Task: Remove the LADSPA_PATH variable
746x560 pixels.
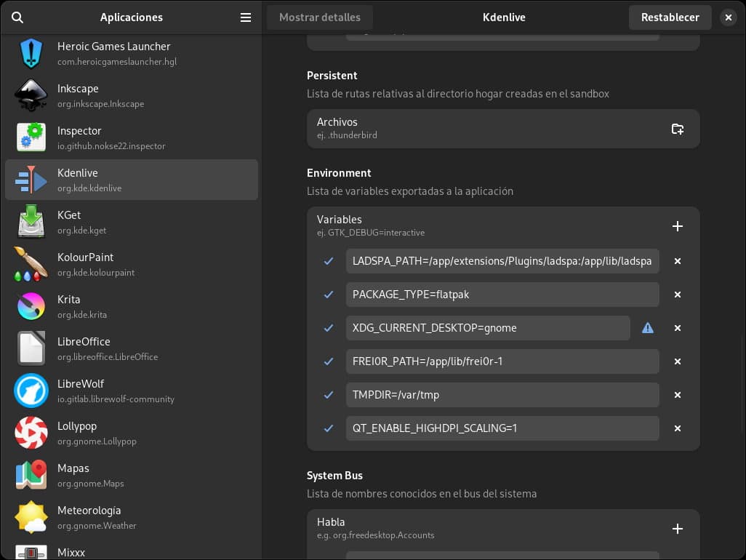Action: (678, 261)
